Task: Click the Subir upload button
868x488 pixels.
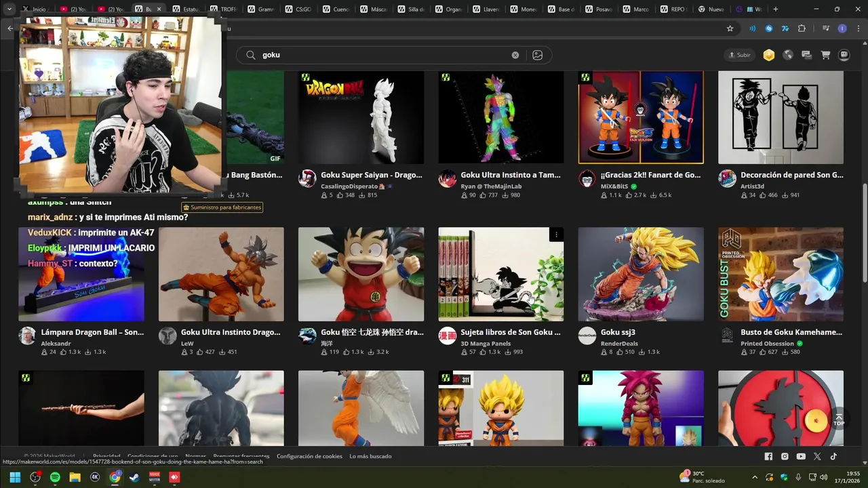Action: coord(740,55)
